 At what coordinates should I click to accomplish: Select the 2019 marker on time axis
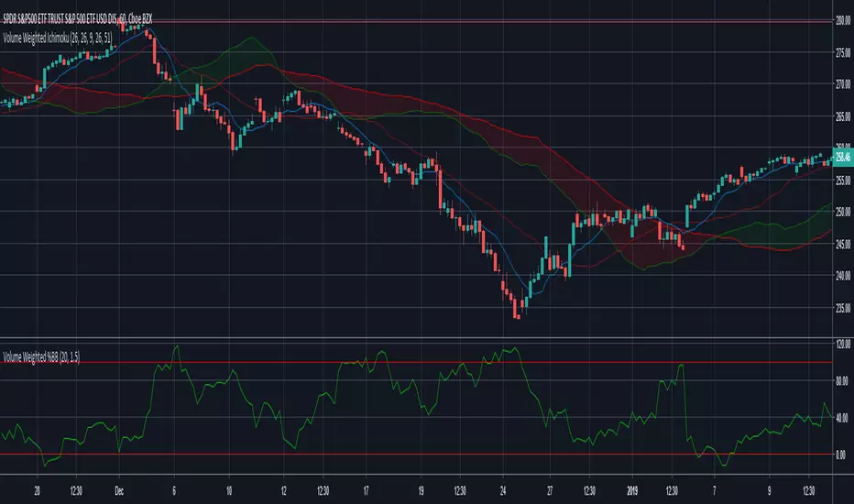point(631,491)
